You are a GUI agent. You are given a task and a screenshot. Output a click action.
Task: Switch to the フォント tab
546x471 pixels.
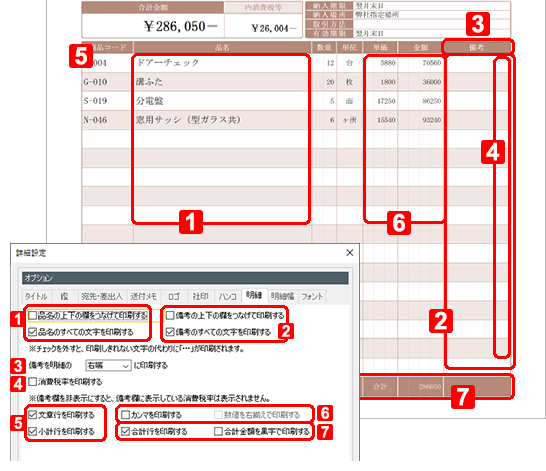pyautogui.click(x=312, y=296)
